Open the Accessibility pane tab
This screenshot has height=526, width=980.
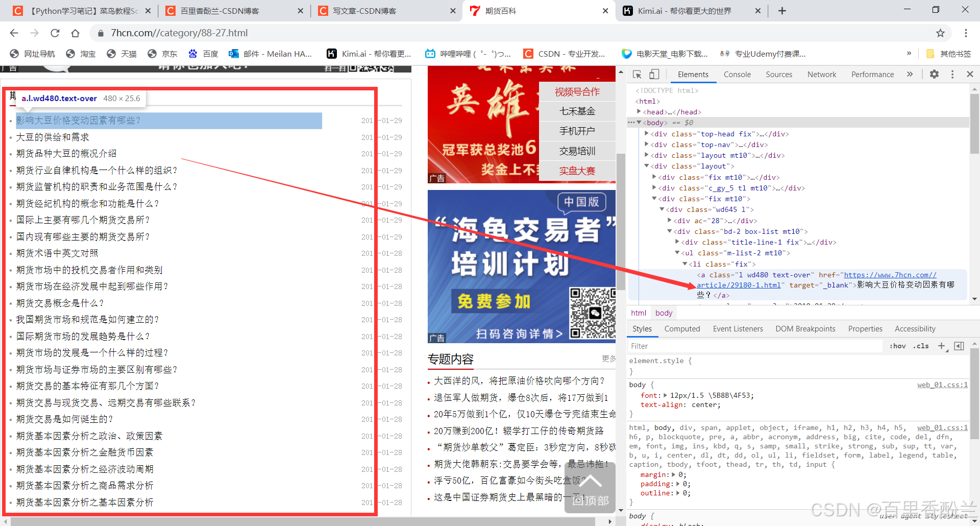click(915, 329)
